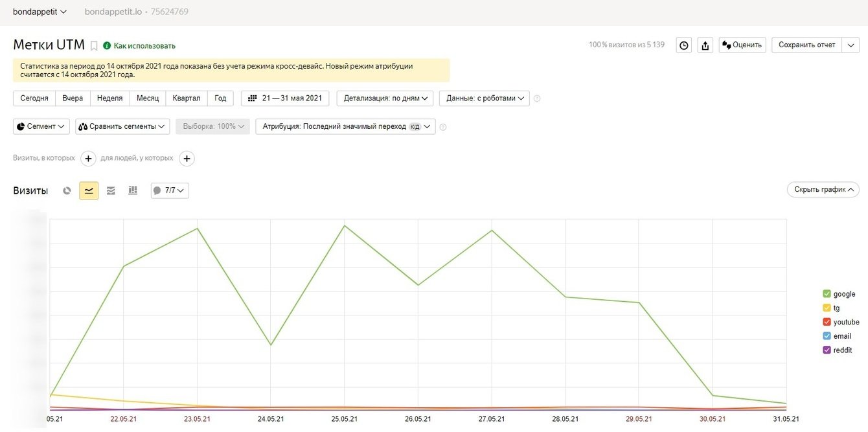Screen dimensions: 868x432
Task: Toggle the tg series checkbox
Action: pyautogui.click(x=827, y=308)
